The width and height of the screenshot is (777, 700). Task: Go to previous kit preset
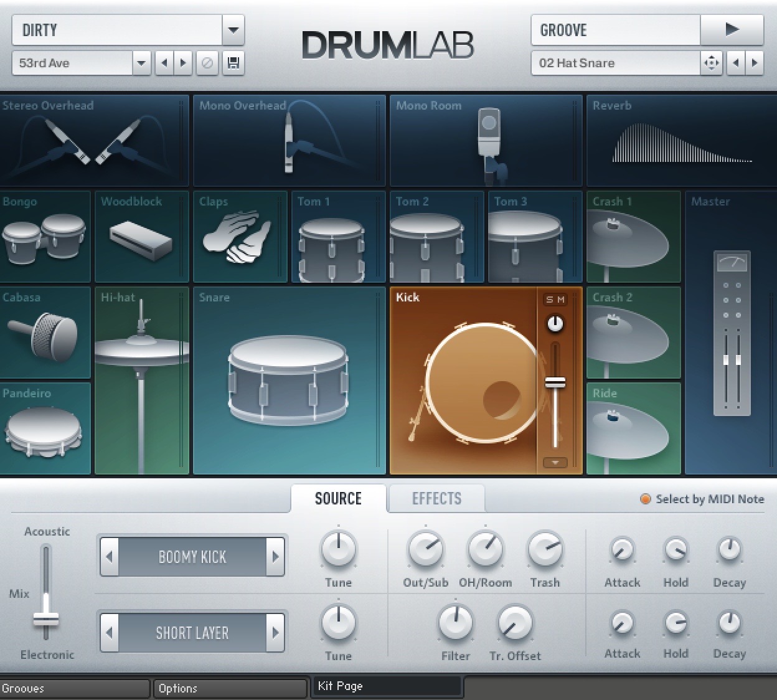(164, 63)
